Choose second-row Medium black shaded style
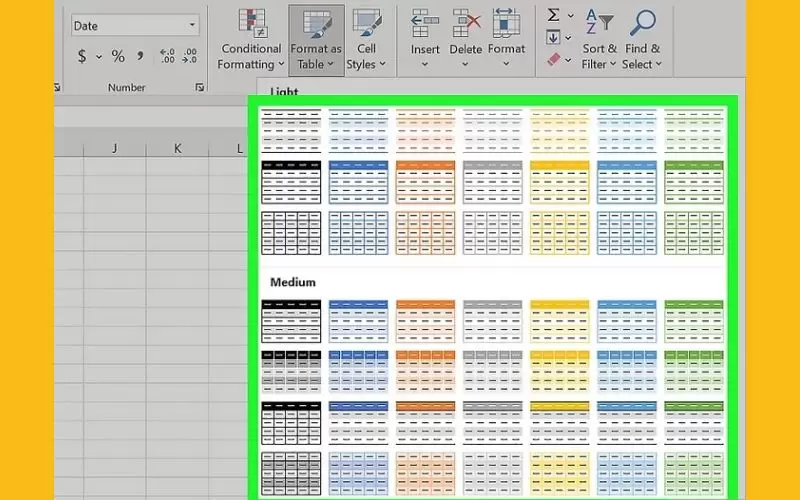 click(x=291, y=372)
